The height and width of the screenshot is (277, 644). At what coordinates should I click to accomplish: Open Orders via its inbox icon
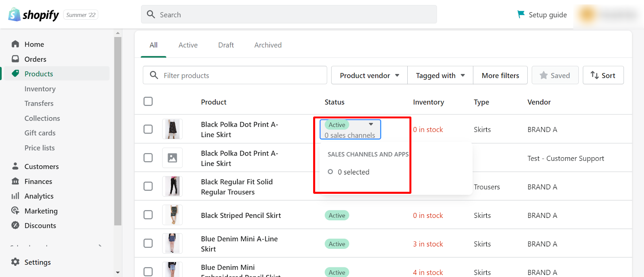point(15,59)
